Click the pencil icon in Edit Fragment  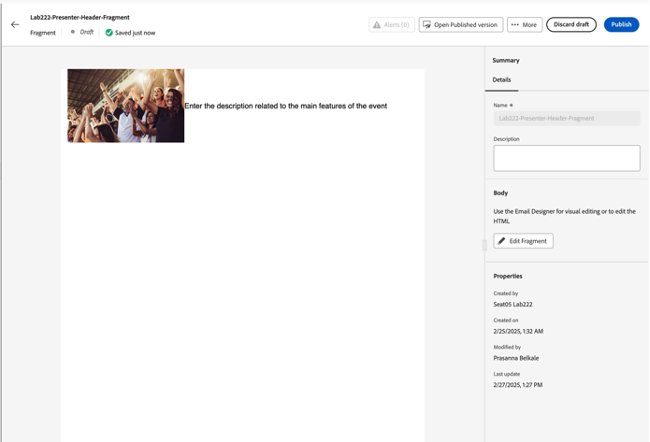(x=502, y=241)
